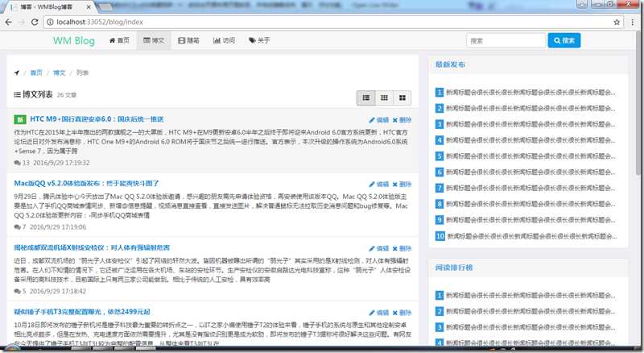Edit the 成都双流机场 post
This screenshot has height=353, width=644.
378,248
